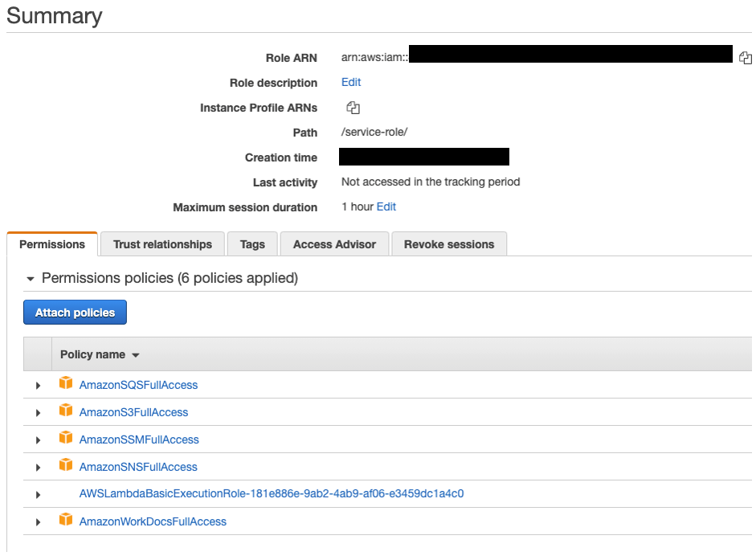Click the AmazonSSMFullAccess policy cube icon
This screenshot has width=756, height=556.
[66, 438]
